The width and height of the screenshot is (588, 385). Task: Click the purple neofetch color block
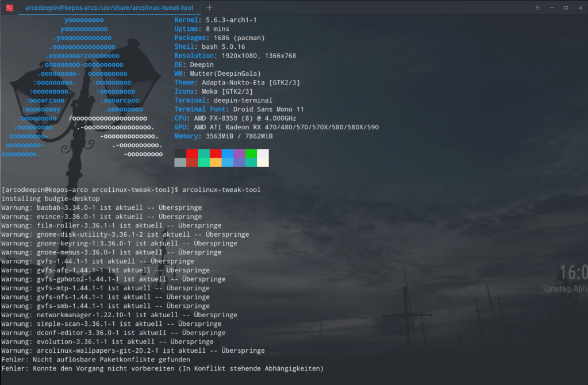coord(239,153)
